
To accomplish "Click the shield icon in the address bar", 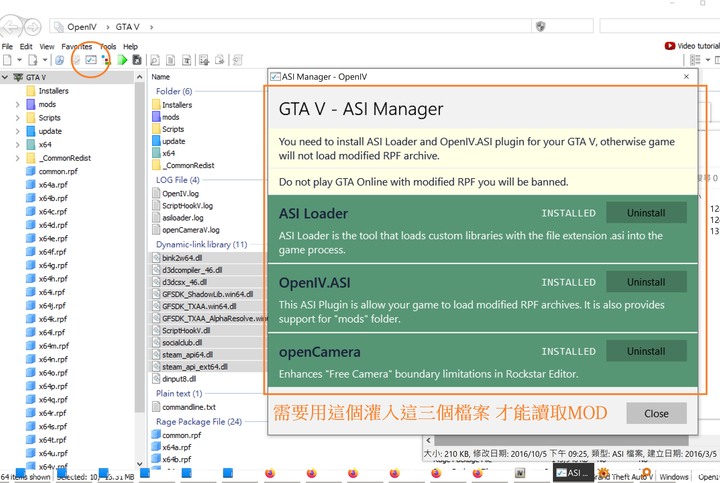I will [540, 26].
